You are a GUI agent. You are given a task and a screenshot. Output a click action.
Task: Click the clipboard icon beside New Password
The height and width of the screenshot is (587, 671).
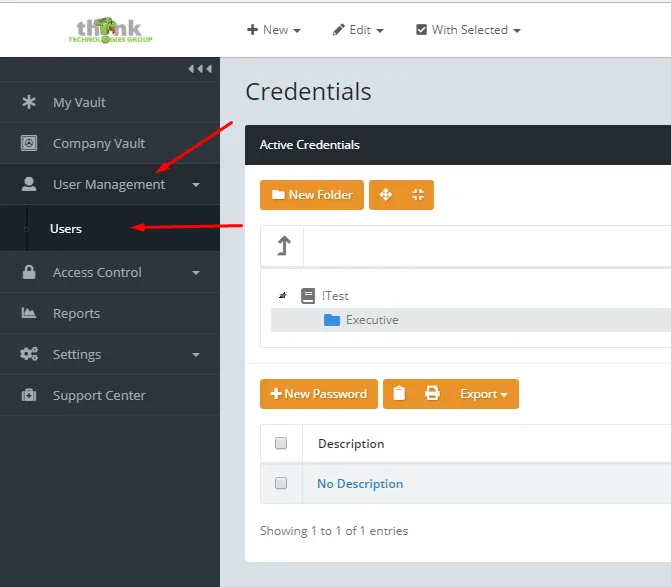coord(399,394)
